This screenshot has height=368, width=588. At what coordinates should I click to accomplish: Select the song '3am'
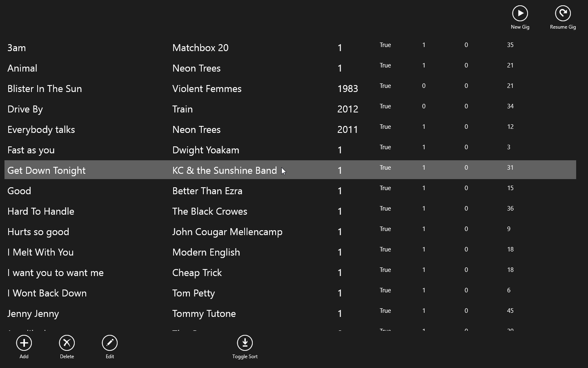17,48
